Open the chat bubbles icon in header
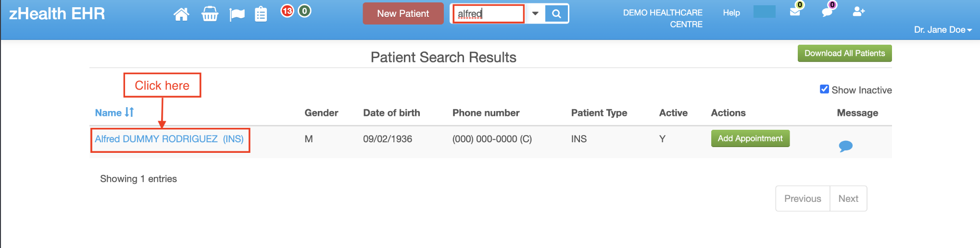980x248 pixels. 827,12
